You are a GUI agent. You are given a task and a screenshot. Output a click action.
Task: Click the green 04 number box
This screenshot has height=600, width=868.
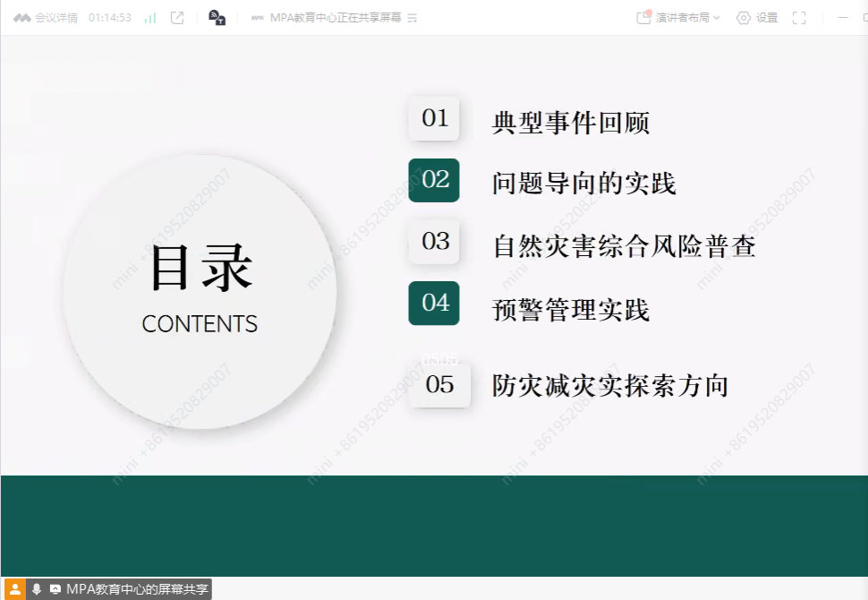click(434, 303)
